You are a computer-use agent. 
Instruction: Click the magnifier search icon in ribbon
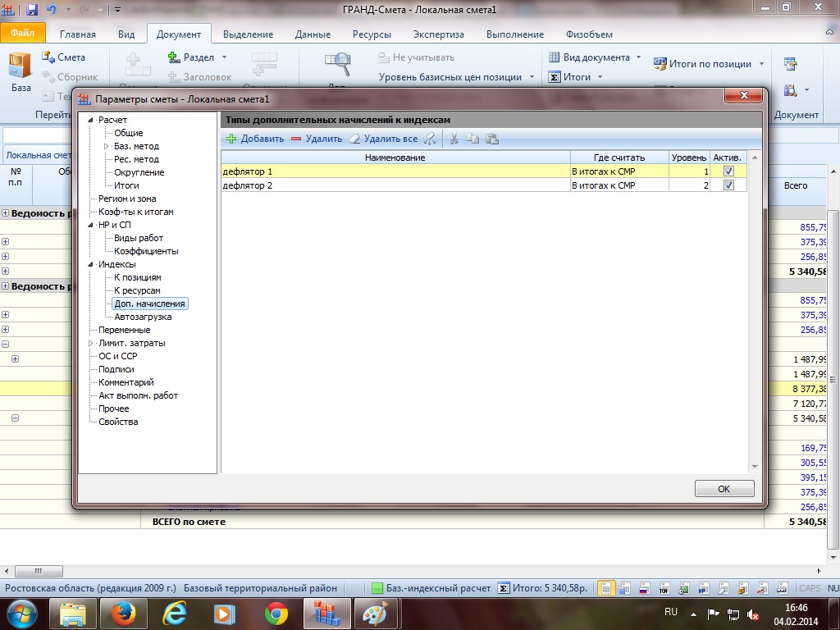(337, 64)
